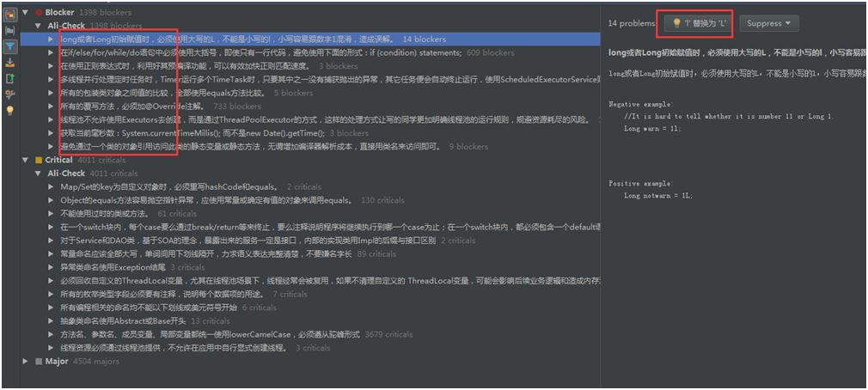The height and width of the screenshot is (390, 868).
Task: Click the export results icon
Action: pos(10,63)
